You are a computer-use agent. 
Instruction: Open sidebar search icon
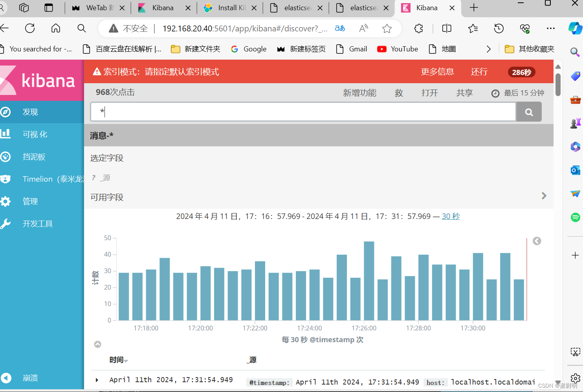[x=575, y=52]
